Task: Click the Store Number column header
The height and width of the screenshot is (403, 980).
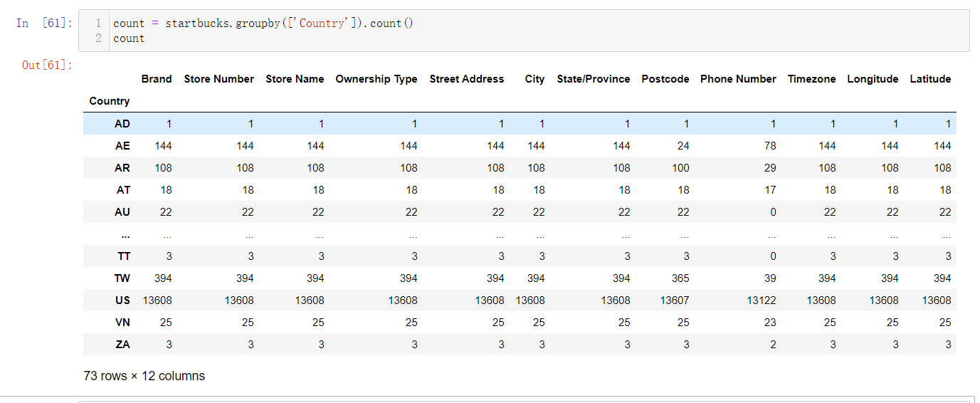Action: tap(219, 79)
